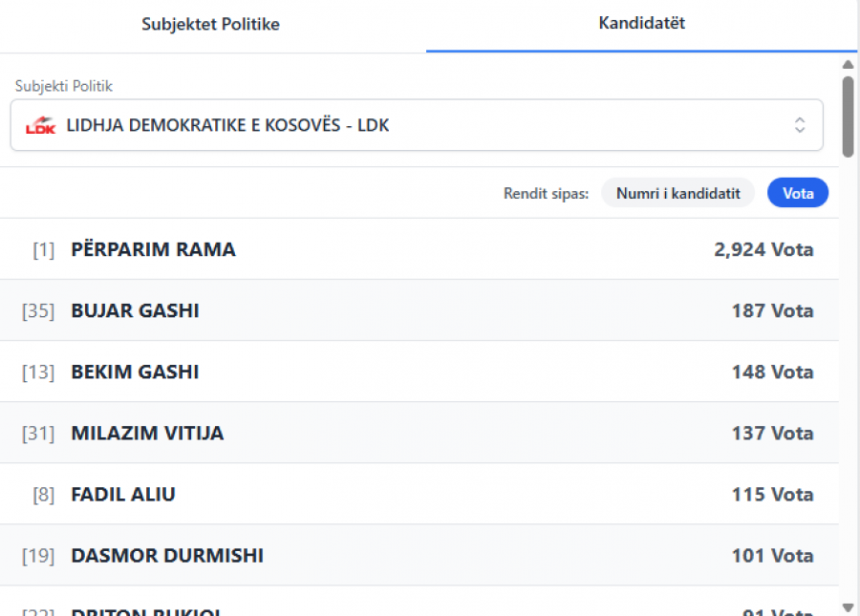Click the scroll down arrow
Image resolution: width=860 pixels, height=616 pixels.
(848, 606)
